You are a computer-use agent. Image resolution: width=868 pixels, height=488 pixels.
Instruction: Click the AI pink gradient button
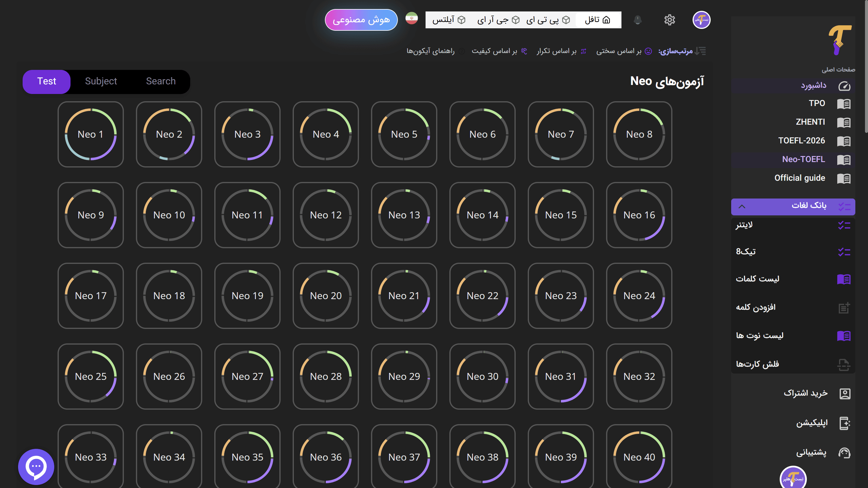(361, 20)
